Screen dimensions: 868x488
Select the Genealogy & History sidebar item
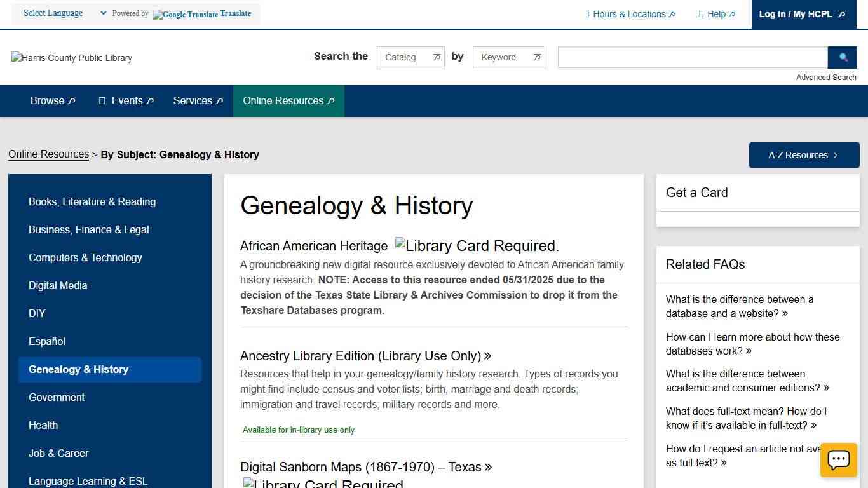[79, 369]
